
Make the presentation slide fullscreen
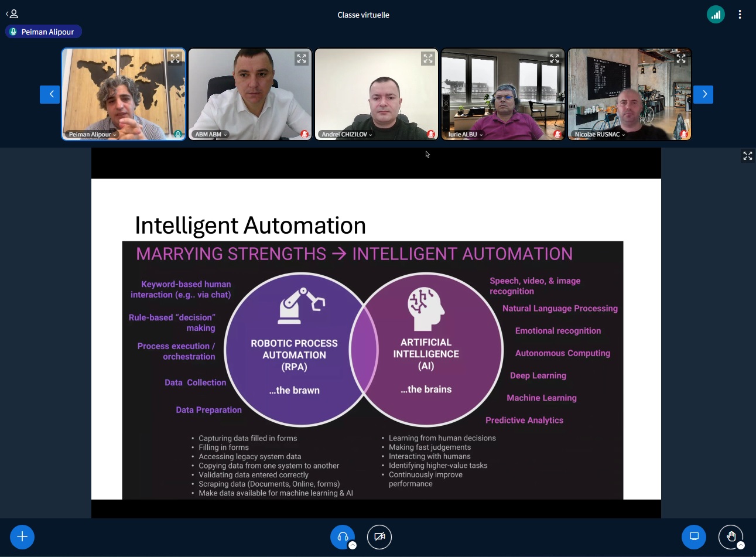(748, 156)
